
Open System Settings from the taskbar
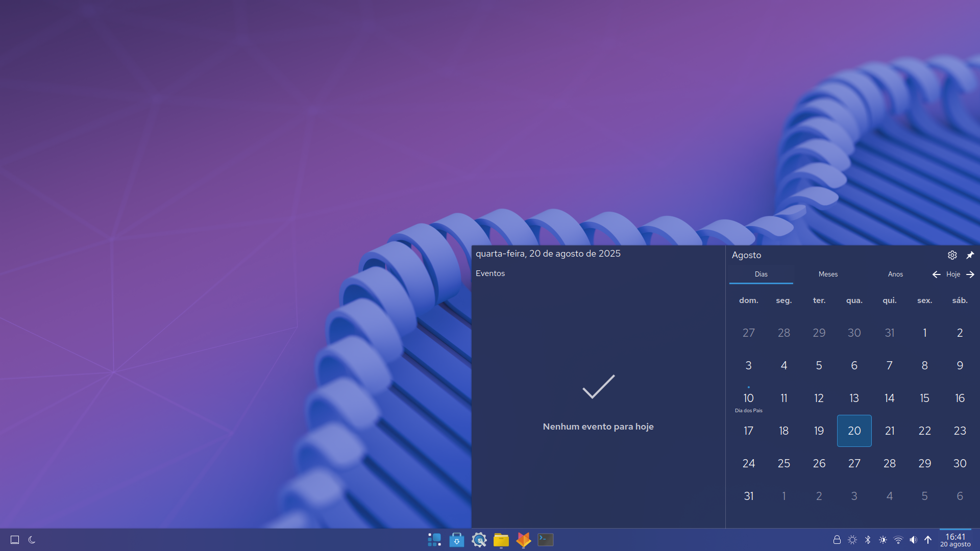(x=479, y=539)
